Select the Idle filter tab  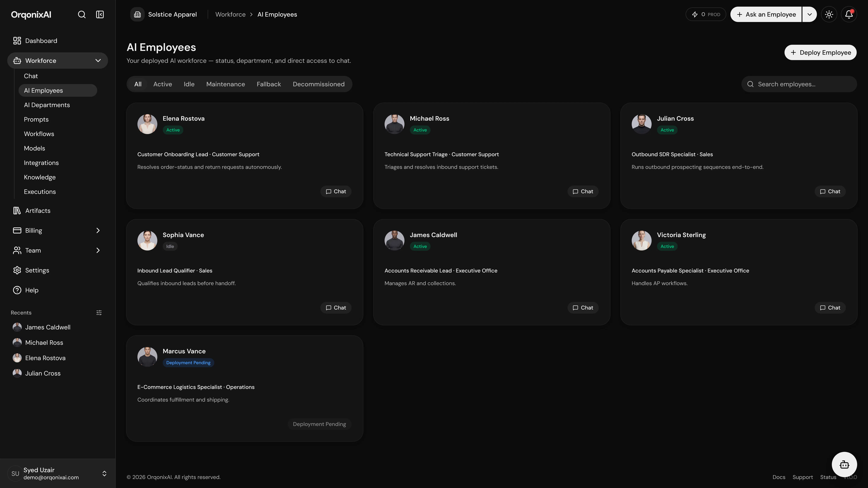coord(189,84)
